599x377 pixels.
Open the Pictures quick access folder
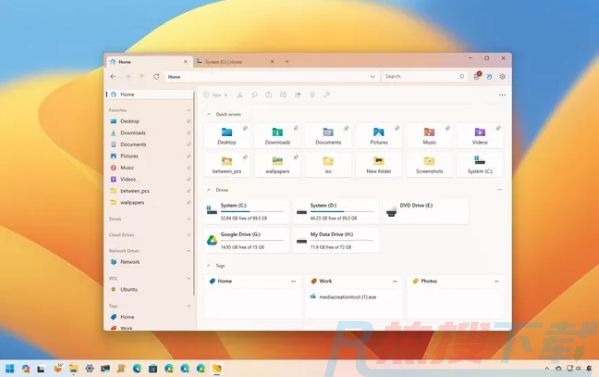click(x=379, y=136)
